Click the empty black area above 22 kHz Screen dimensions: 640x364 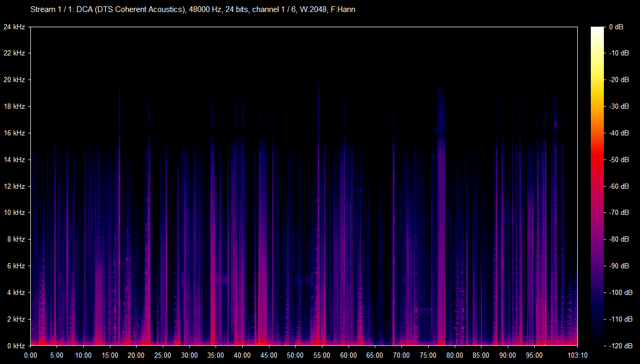pos(304,39)
